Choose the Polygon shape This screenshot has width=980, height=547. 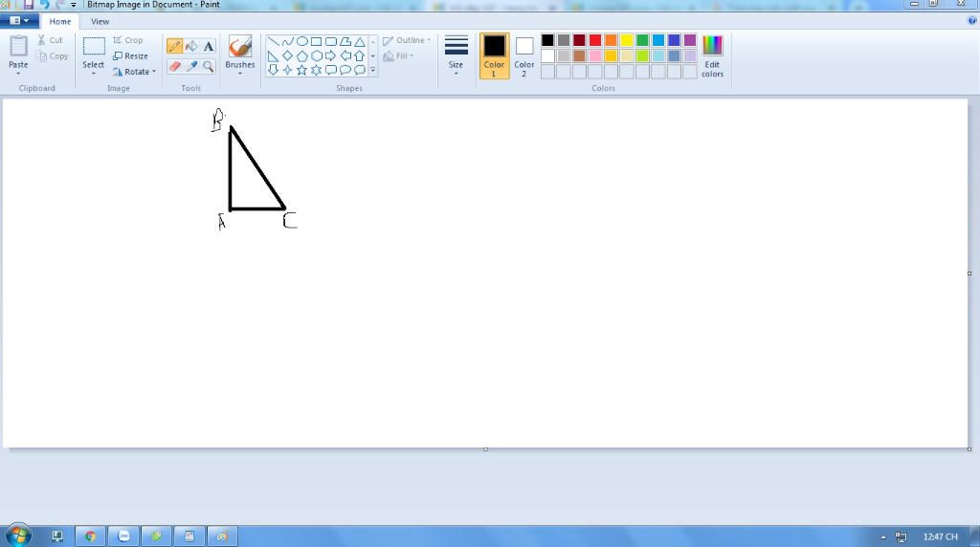[x=345, y=42]
